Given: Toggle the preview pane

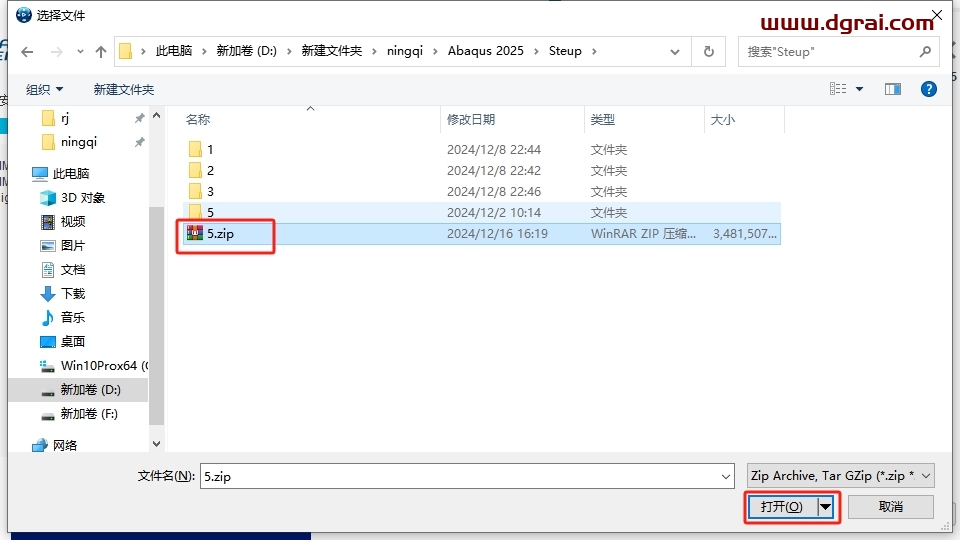Looking at the screenshot, I should click(893, 89).
